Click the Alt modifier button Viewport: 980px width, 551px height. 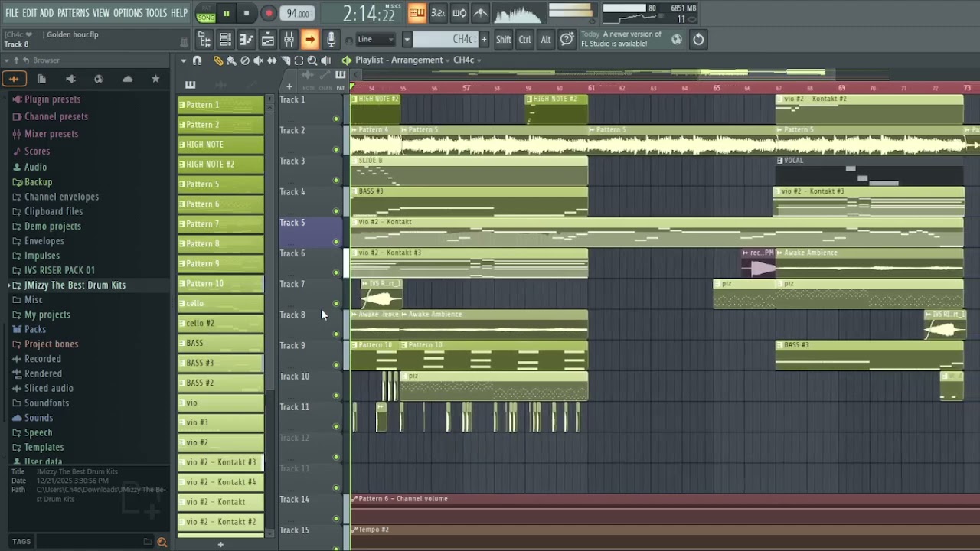(546, 40)
